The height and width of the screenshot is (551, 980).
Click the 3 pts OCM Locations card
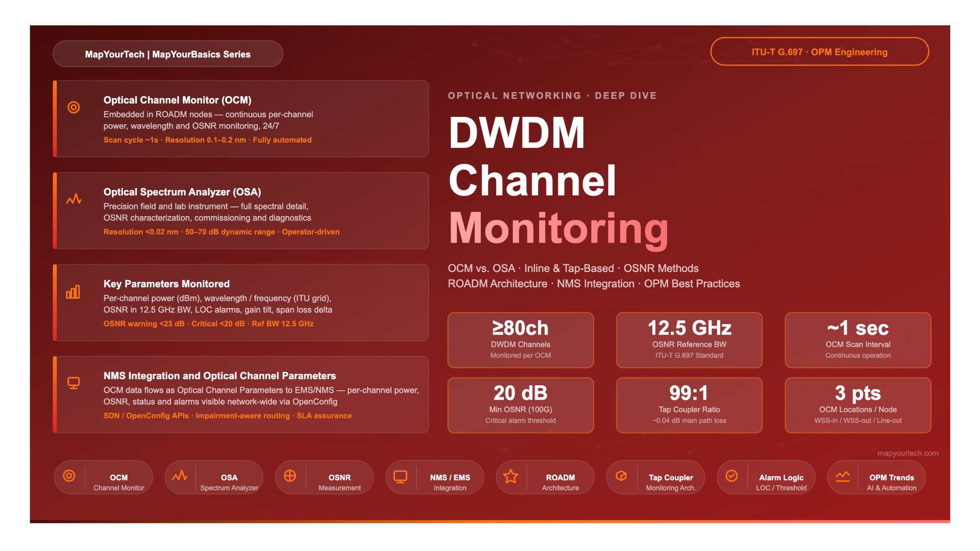[x=857, y=405]
